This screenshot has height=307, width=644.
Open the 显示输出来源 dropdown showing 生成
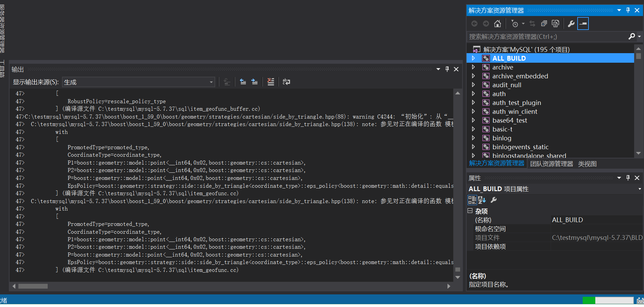[211, 82]
